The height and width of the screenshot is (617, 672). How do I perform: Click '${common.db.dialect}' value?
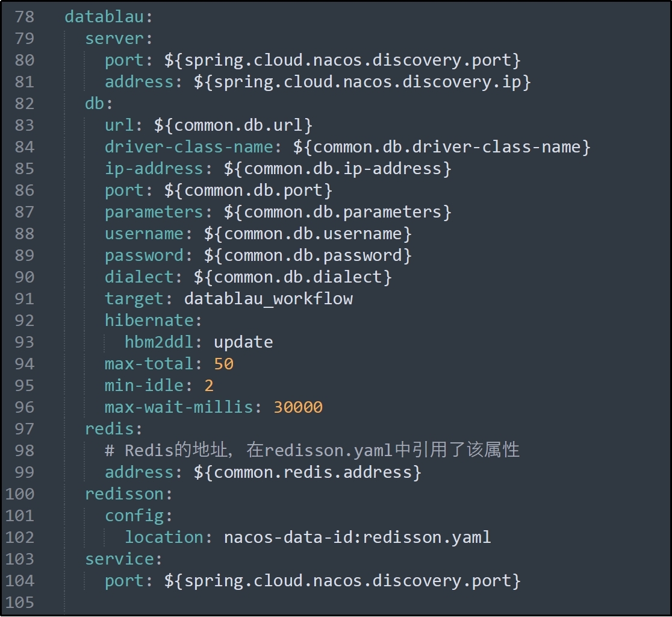293,277
